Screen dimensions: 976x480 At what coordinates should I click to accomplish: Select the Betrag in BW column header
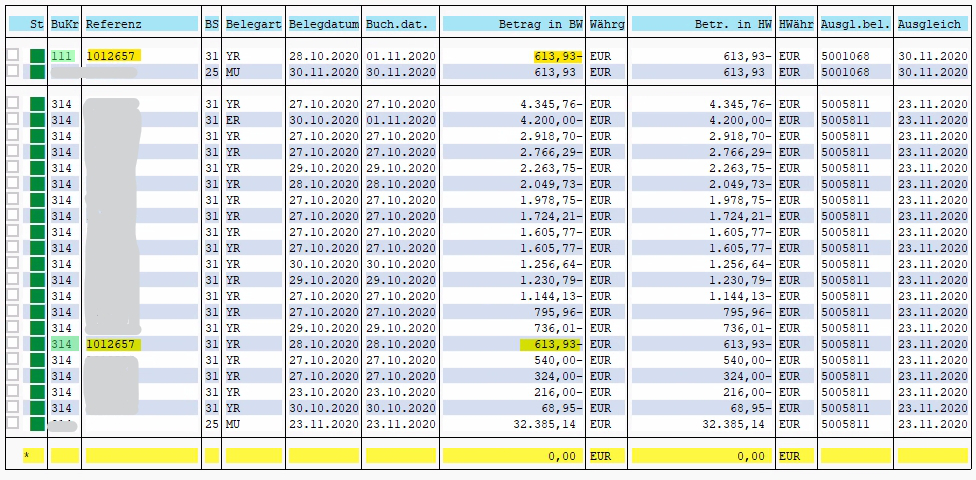pyautogui.click(x=511, y=23)
